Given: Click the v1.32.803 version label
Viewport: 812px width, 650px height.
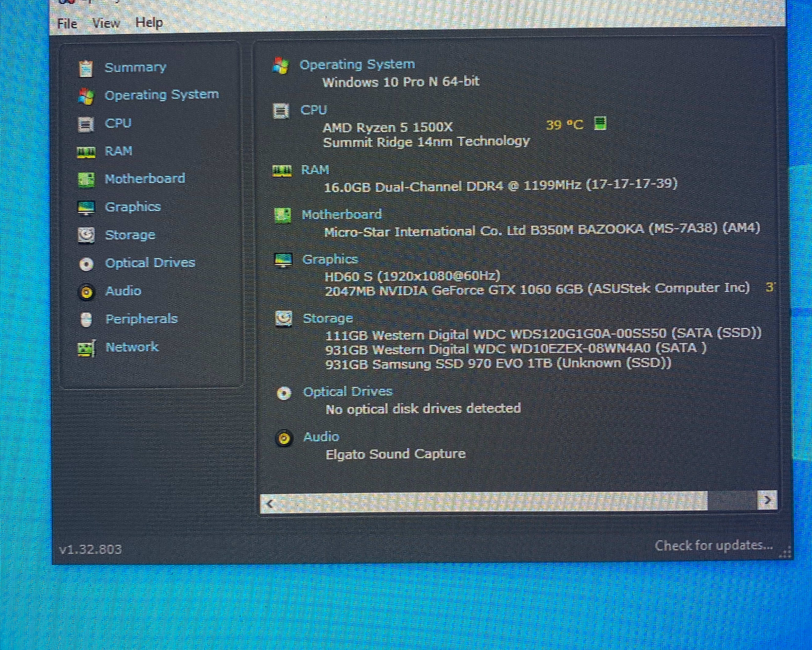Looking at the screenshot, I should click(90, 549).
